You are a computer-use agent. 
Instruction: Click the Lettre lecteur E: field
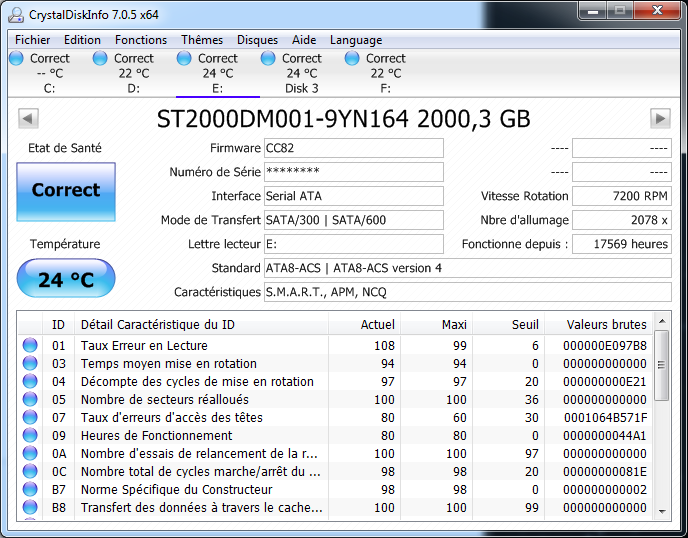tap(354, 244)
